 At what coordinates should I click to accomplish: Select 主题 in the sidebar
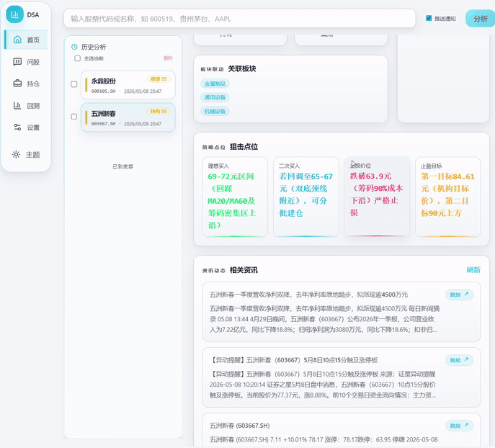27,155
